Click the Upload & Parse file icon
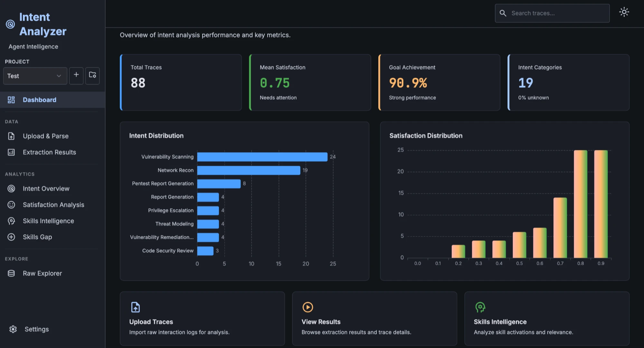Image resolution: width=644 pixels, height=348 pixels. (x=11, y=136)
